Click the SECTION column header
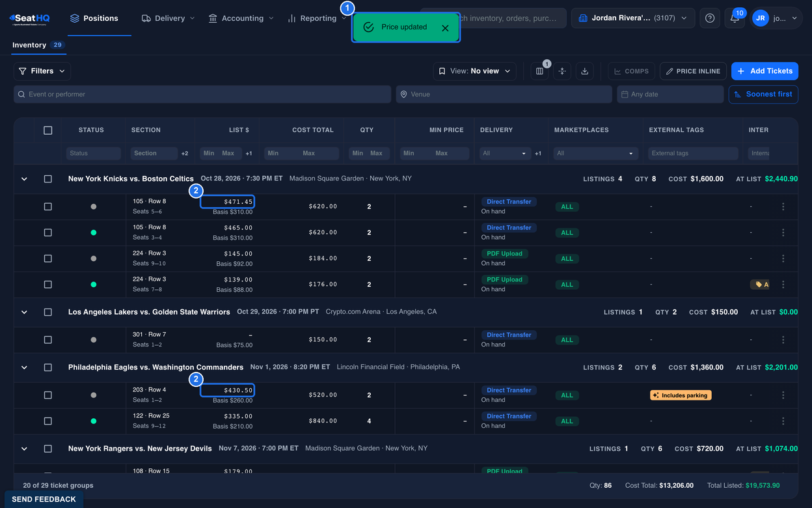Image resolution: width=812 pixels, height=508 pixels. pyautogui.click(x=146, y=130)
